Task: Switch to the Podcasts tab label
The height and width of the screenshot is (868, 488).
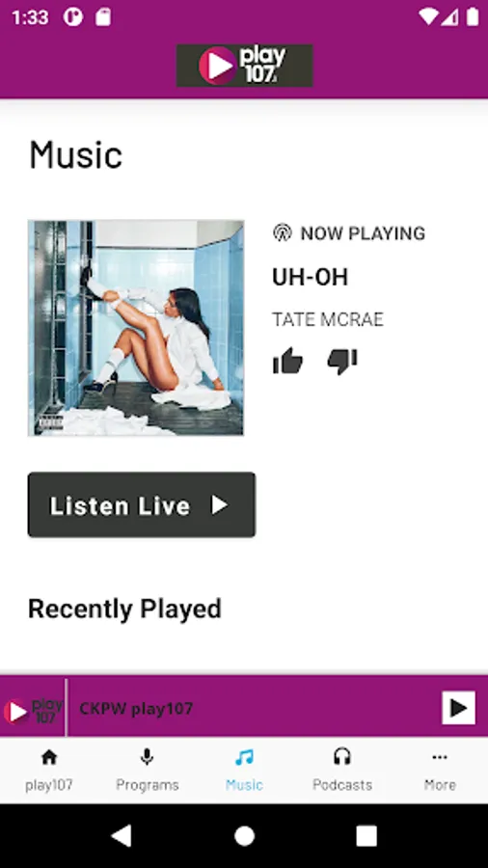Action: (342, 784)
